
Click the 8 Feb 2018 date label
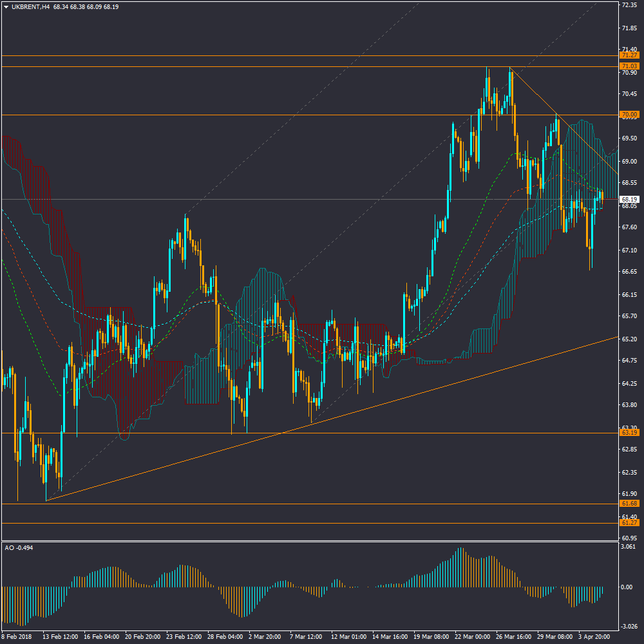click(15, 637)
